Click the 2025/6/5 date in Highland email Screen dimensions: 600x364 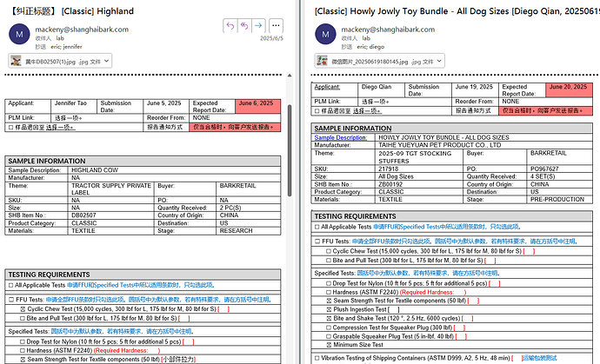point(271,38)
